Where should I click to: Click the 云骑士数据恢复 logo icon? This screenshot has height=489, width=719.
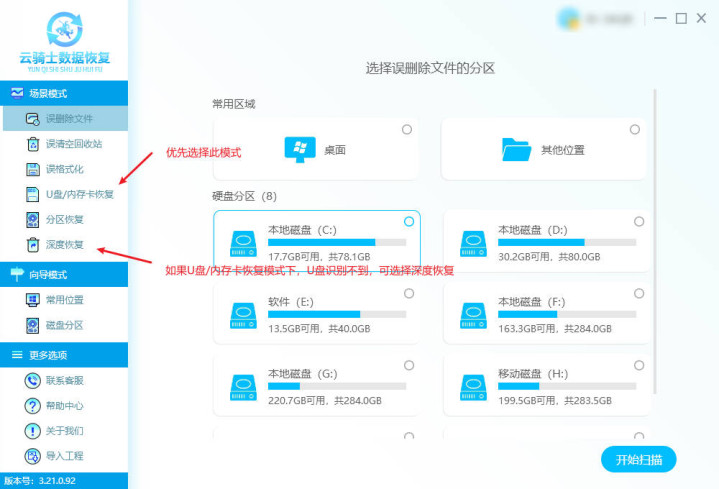[x=65, y=29]
